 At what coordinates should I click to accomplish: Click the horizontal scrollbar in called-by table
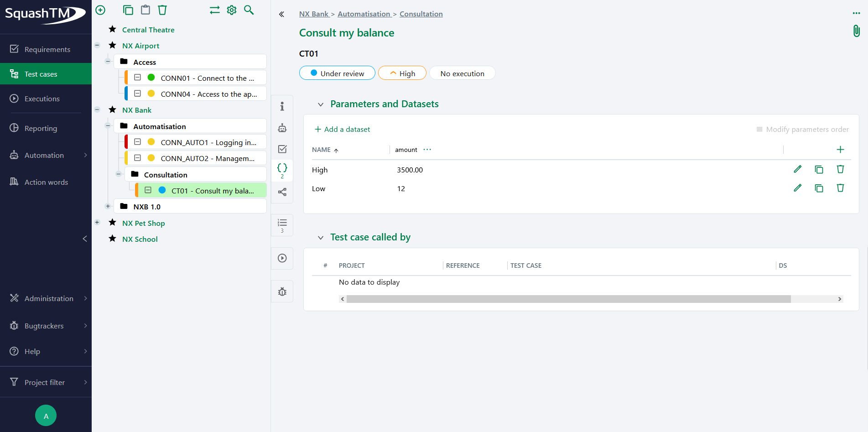pos(568,299)
